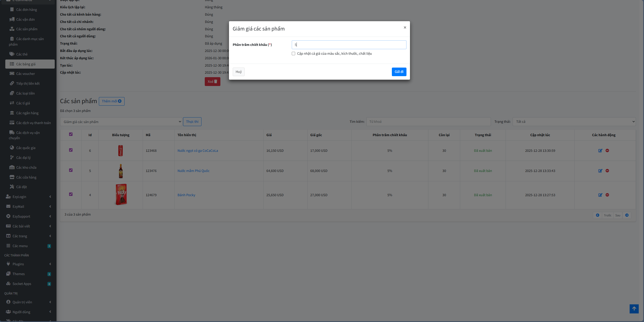Click scroll-to-top arrow button
Image resolution: width=644 pixels, height=322 pixels.
click(x=634, y=309)
